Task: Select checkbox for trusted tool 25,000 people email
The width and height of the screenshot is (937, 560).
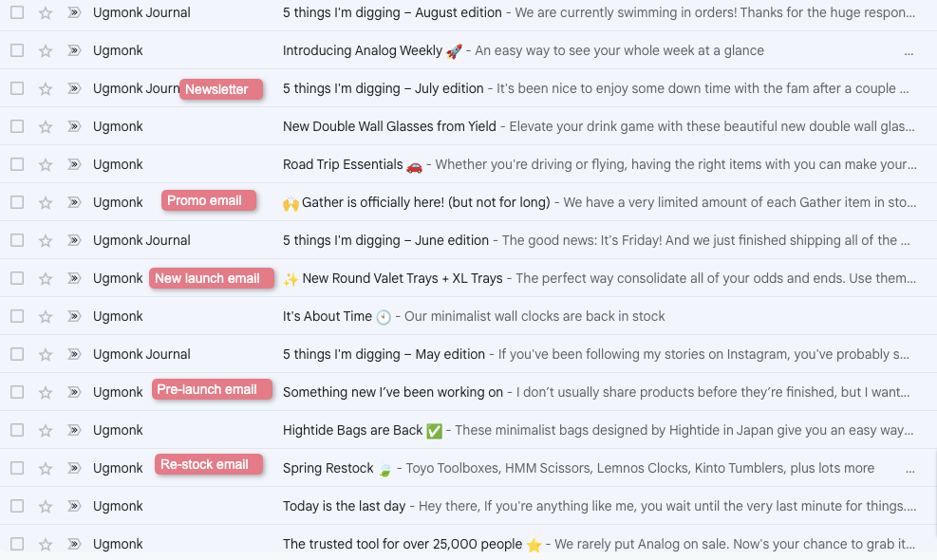Action: point(17,544)
